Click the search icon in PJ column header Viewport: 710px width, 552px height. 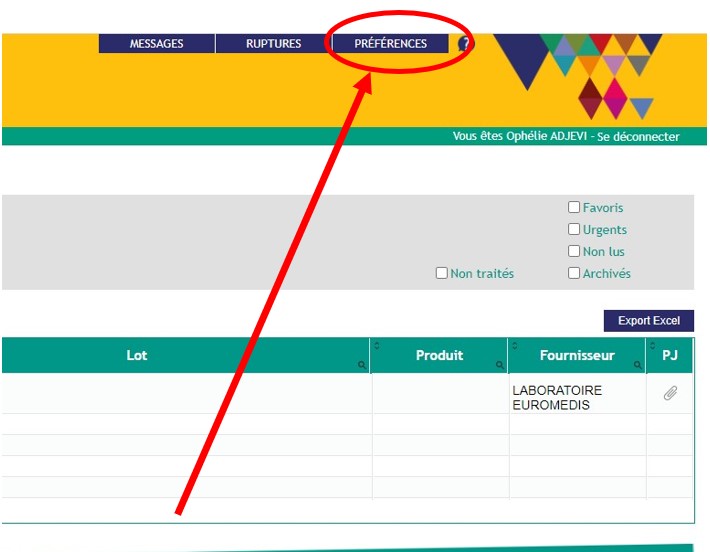(x=686, y=366)
